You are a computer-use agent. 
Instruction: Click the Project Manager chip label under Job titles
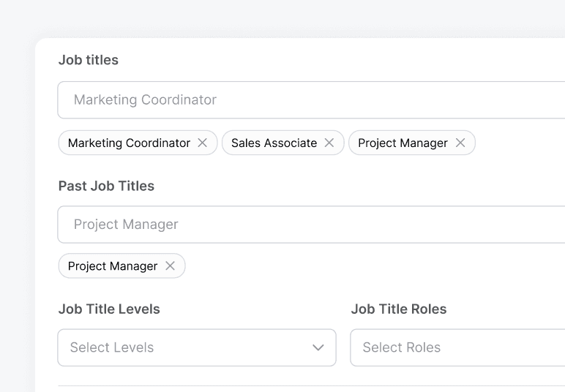tap(403, 143)
